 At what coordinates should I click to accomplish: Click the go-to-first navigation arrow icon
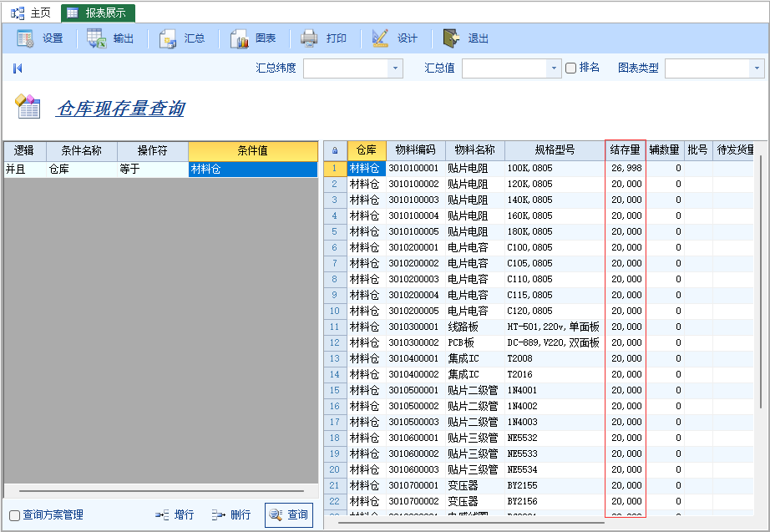click(x=18, y=68)
